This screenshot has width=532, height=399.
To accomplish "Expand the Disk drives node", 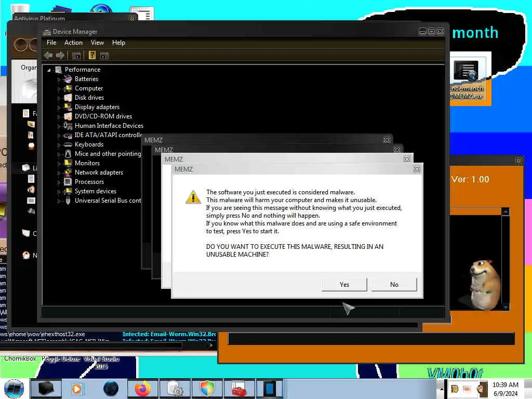I will pyautogui.click(x=59, y=98).
